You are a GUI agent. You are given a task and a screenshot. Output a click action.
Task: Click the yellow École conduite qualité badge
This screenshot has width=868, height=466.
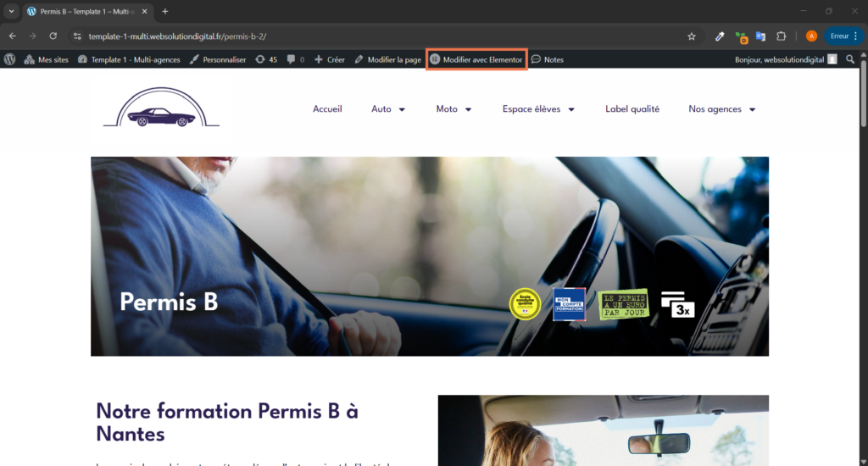click(525, 304)
